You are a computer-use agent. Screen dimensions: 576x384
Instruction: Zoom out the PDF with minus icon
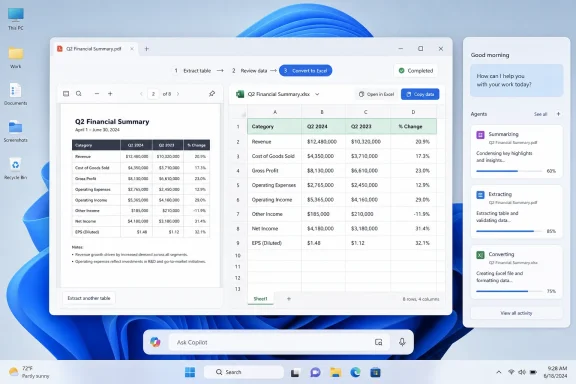coord(97,94)
